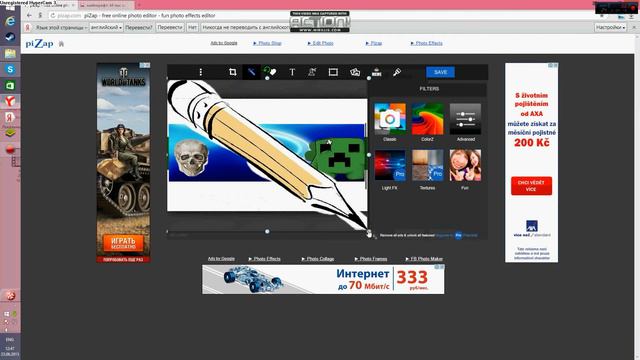Reload the page with refresh icon
Image resolution: width=640 pixels, height=360 pixels.
[53, 15]
